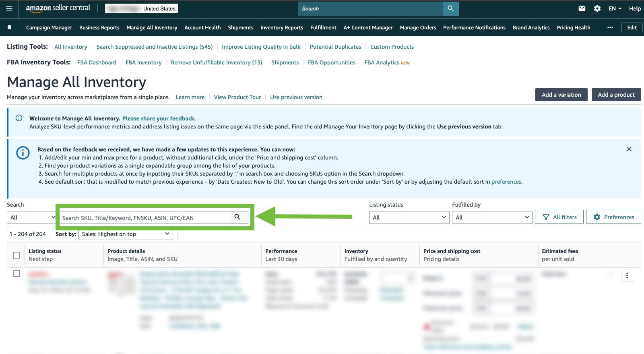Click the Amazon Seller Central logo

click(58, 8)
